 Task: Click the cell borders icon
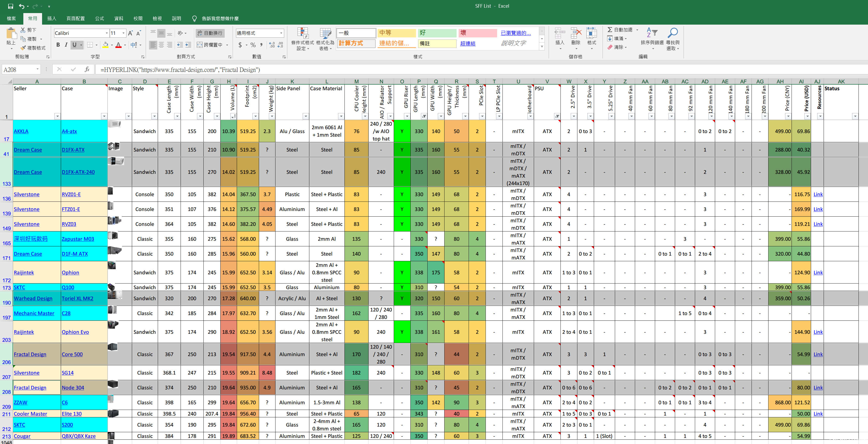click(90, 45)
